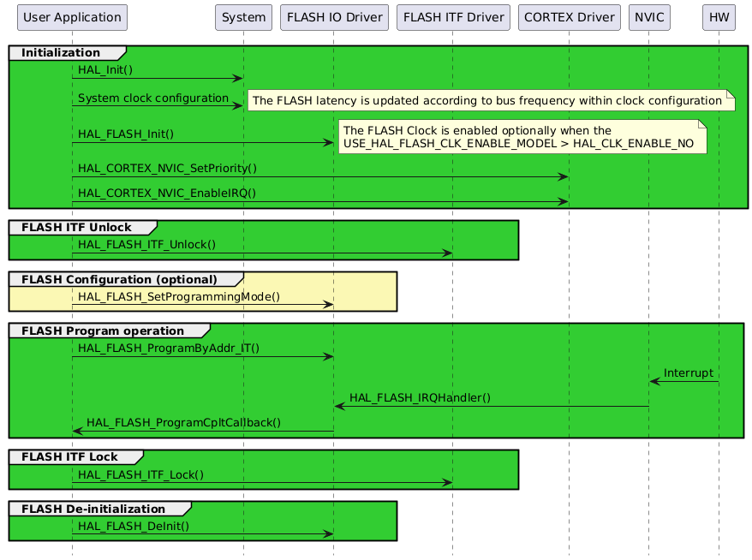Expand the FLASH Program operation frame
Image resolution: width=752 pixels, height=560 pixels.
click(109, 331)
